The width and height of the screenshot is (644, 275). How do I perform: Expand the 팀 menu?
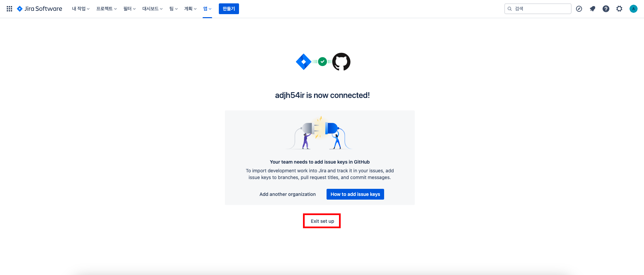[173, 9]
